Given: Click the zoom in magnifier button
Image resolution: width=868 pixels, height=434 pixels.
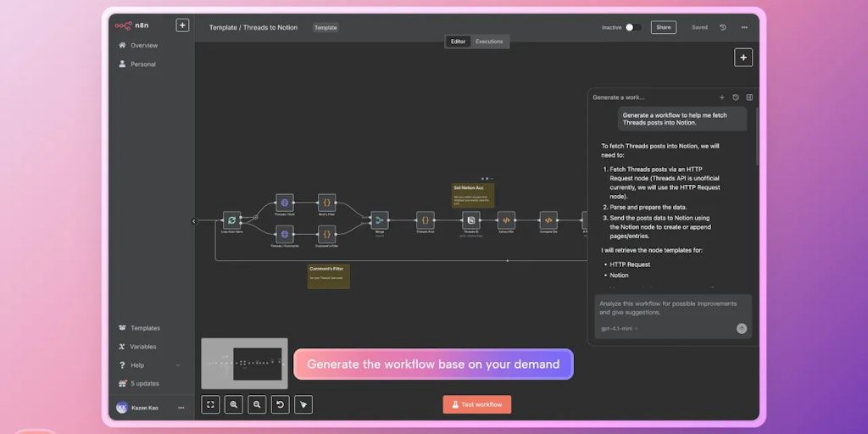Looking at the screenshot, I should tap(234, 404).
